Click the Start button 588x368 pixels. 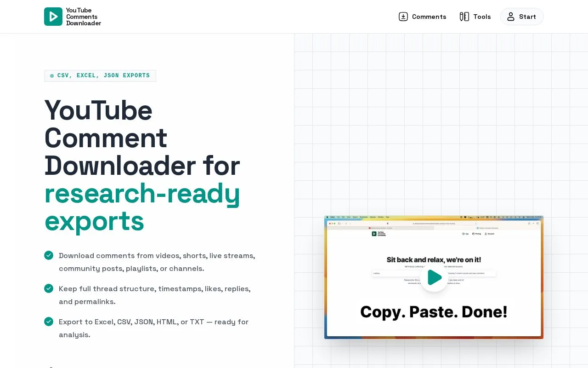[x=522, y=17]
